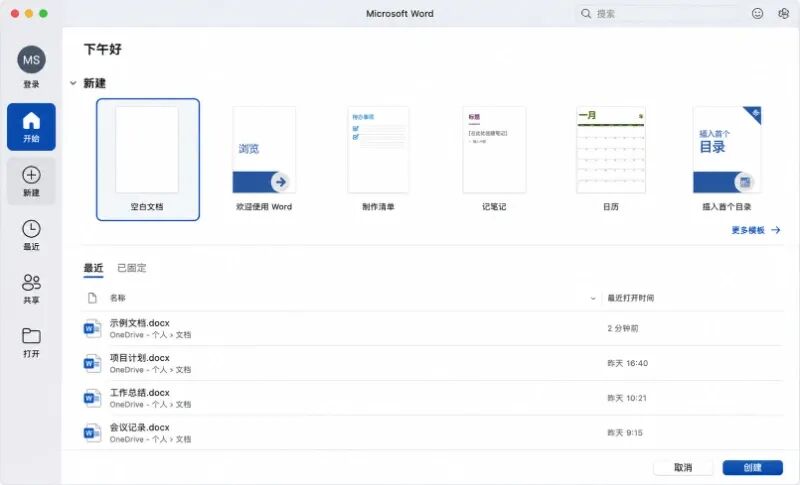The height and width of the screenshot is (485, 800).
Task: Click the 登录 sign-in label
Action: point(31,84)
